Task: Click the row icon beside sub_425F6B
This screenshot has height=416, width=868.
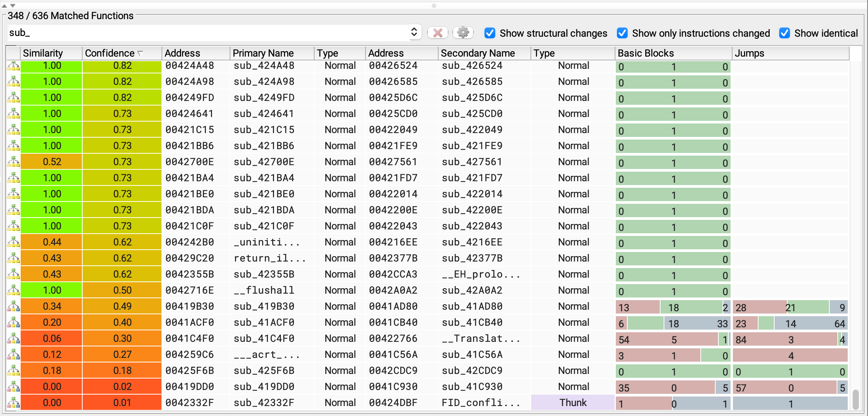Action: pos(13,371)
